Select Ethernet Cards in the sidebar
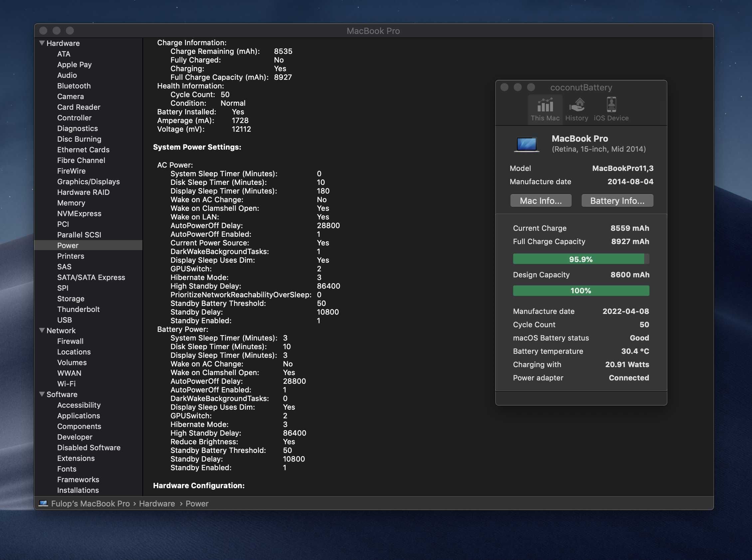 pyautogui.click(x=83, y=150)
